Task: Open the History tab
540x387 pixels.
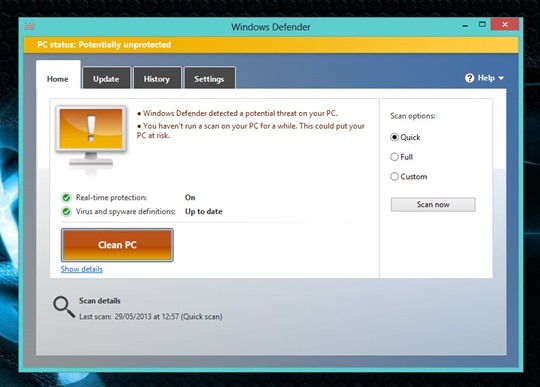Action: click(157, 79)
